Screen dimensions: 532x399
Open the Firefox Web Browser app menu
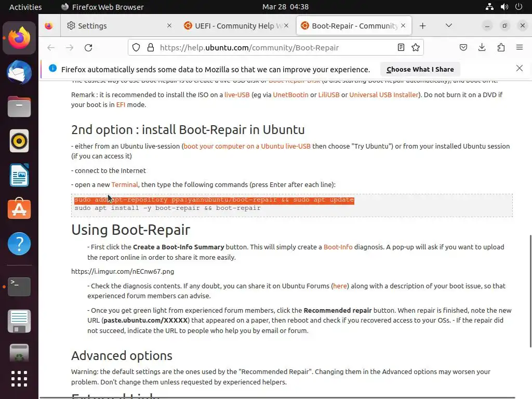(x=102, y=7)
